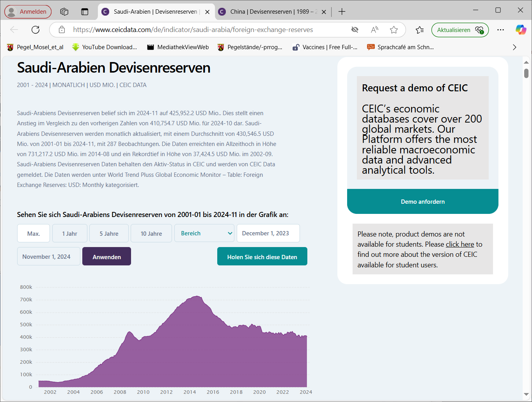This screenshot has height=402, width=532.
Task: Open the Copilot icon in toolbar
Action: pyautogui.click(x=521, y=30)
